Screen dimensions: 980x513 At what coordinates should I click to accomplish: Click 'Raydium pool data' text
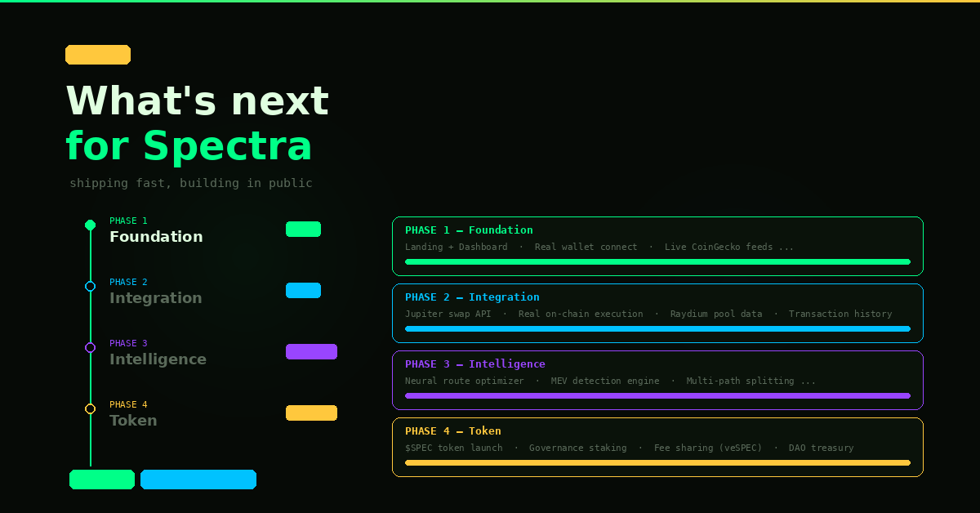pyautogui.click(x=716, y=314)
